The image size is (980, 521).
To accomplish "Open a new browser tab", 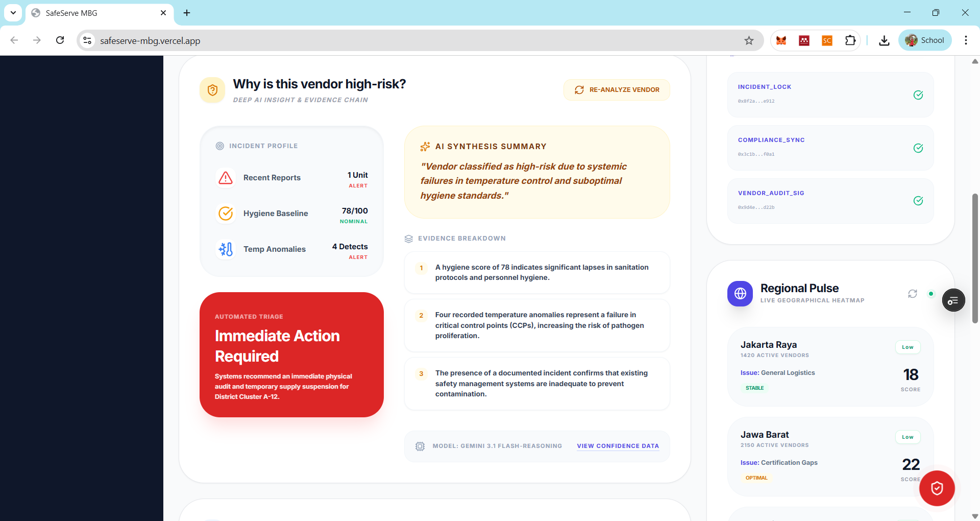I will pos(187,13).
